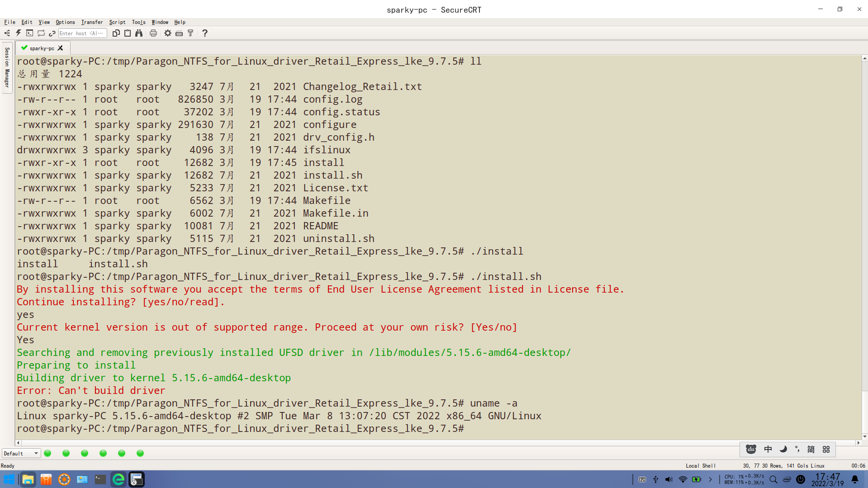This screenshot has width=868, height=488.
Task: Open the orange gear settings app
Action: pyautogui.click(x=64, y=479)
